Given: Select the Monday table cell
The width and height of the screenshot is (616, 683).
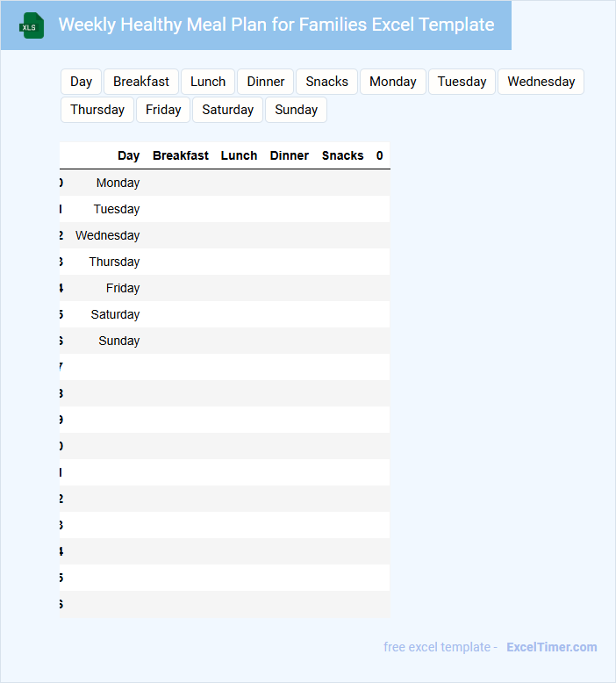Looking at the screenshot, I should (x=118, y=183).
